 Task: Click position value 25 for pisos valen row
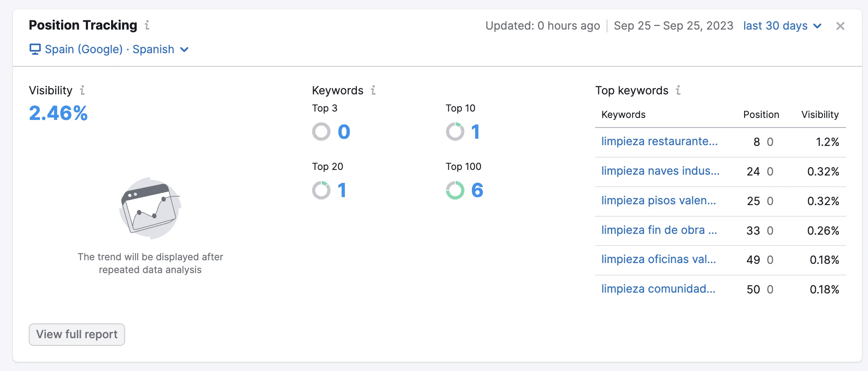[753, 201]
